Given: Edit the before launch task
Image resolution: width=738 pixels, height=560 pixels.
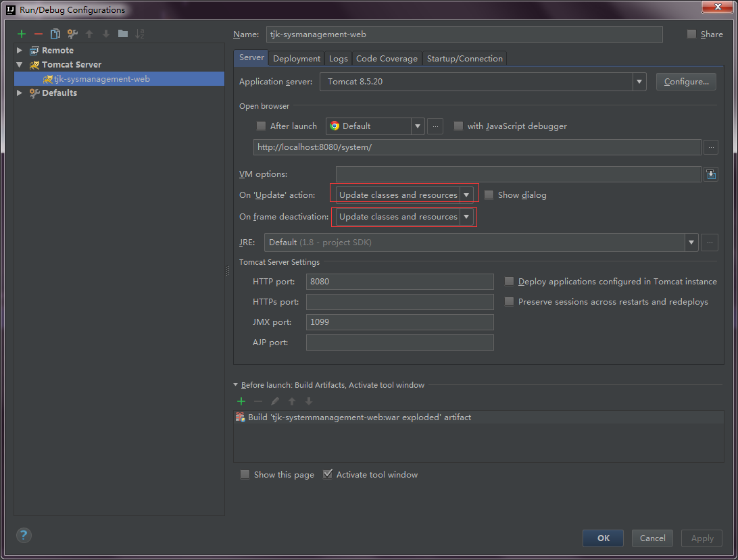Looking at the screenshot, I should point(275,401).
